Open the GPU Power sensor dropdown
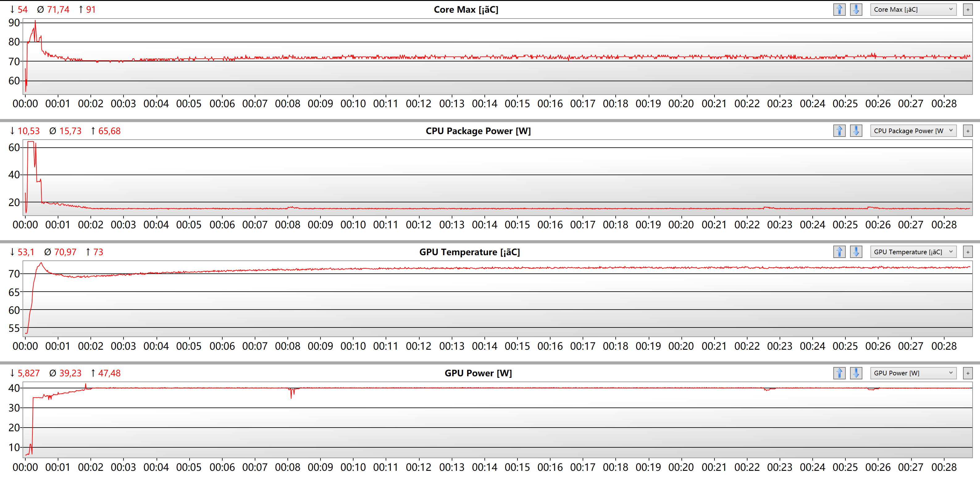This screenshot has width=980, height=477. click(x=913, y=373)
